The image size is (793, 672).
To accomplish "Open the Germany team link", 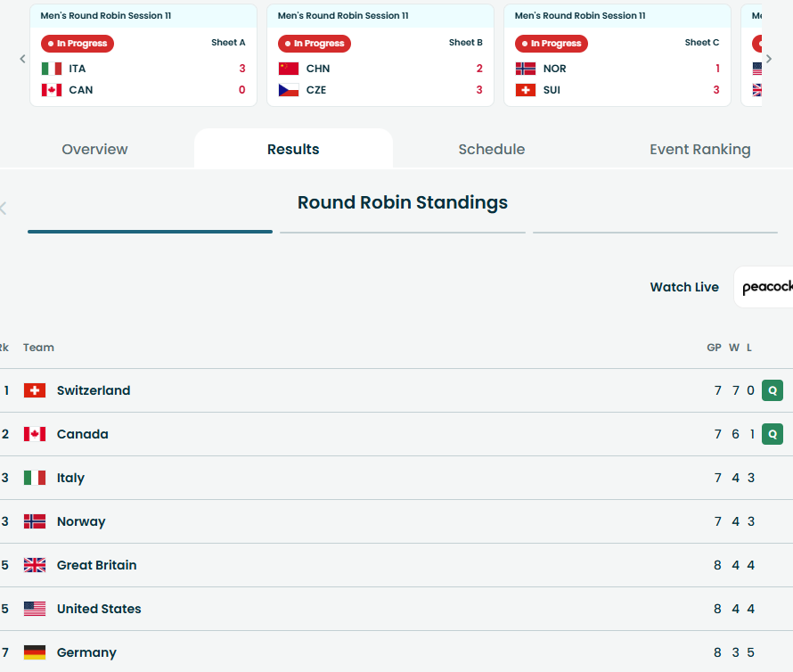I will 86,652.
